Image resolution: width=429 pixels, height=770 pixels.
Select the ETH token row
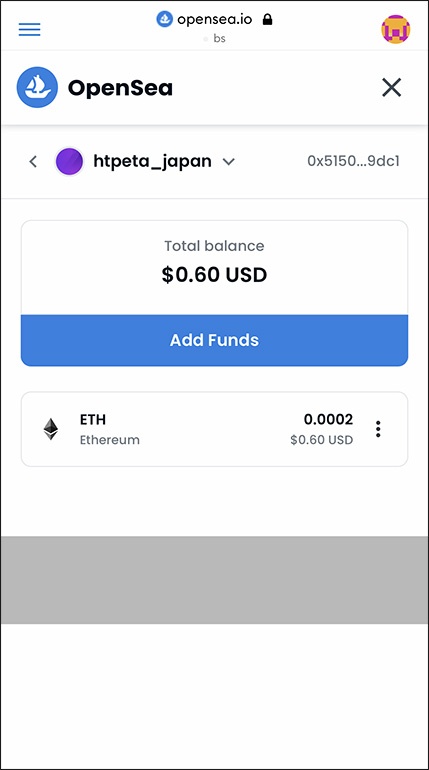click(214, 429)
